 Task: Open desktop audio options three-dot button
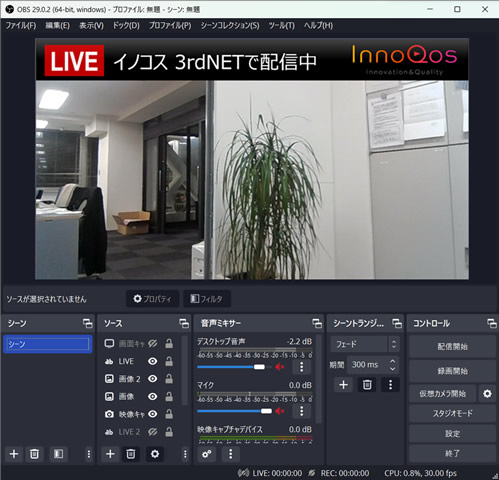point(302,367)
